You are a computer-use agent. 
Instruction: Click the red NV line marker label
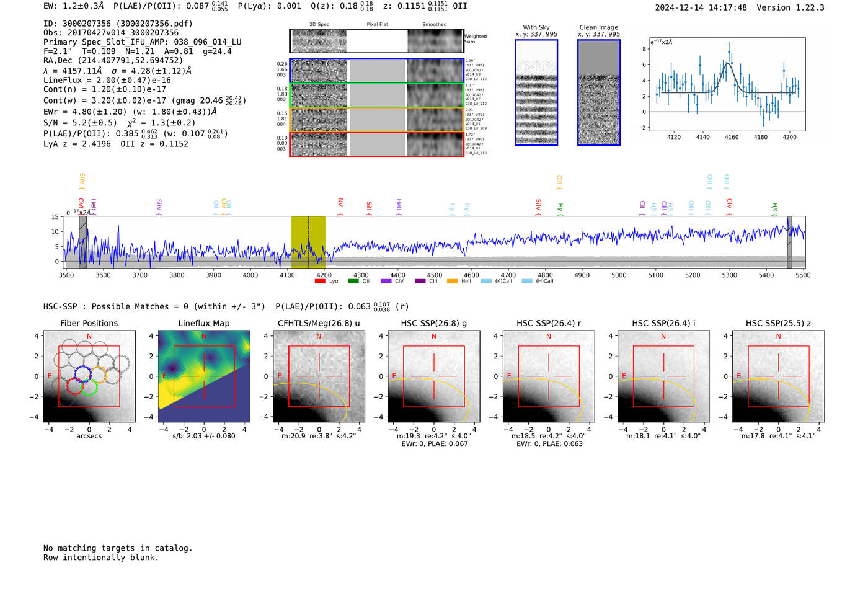pos(340,207)
